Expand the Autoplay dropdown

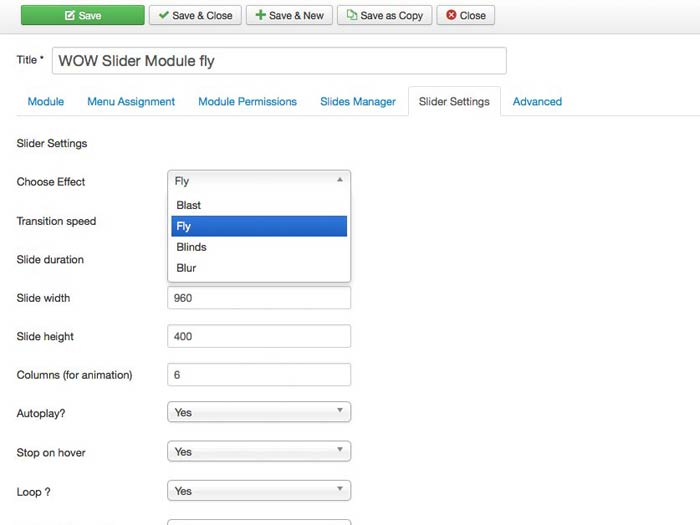(x=259, y=412)
